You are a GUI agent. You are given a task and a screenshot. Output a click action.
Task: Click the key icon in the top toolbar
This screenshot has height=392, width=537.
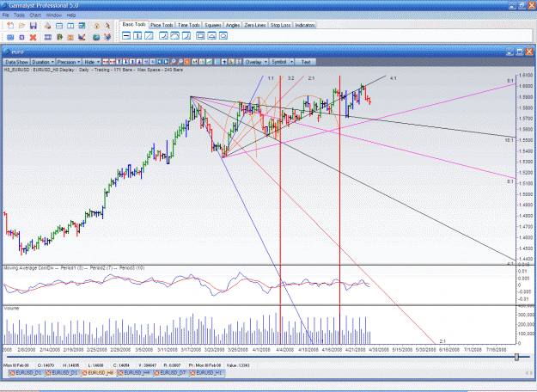[x=96, y=26]
